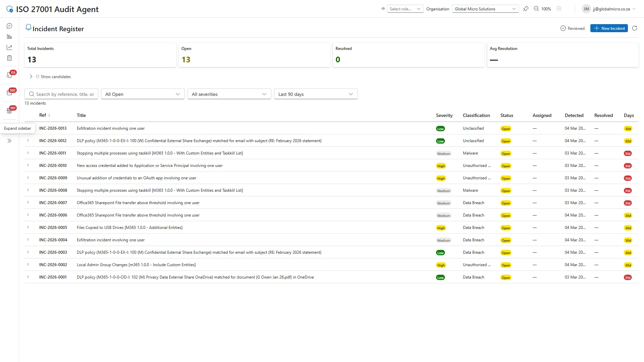Open the folder item showing 302 badge

[9, 93]
